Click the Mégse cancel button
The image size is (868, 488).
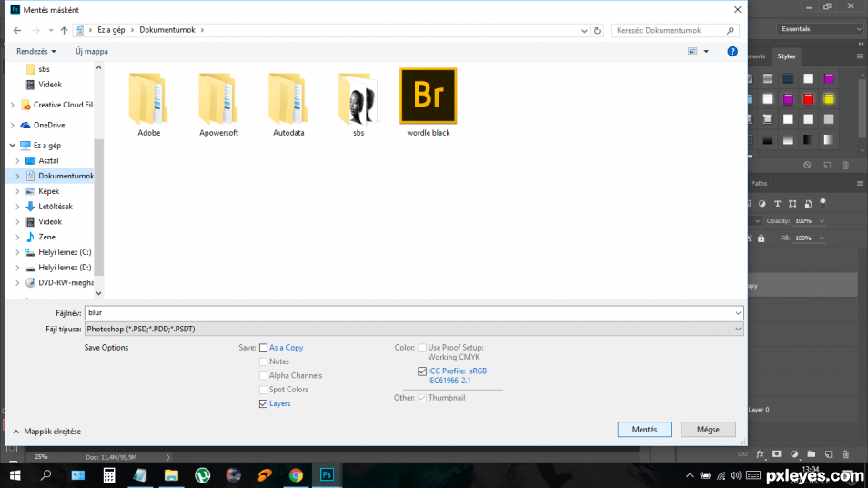(708, 430)
